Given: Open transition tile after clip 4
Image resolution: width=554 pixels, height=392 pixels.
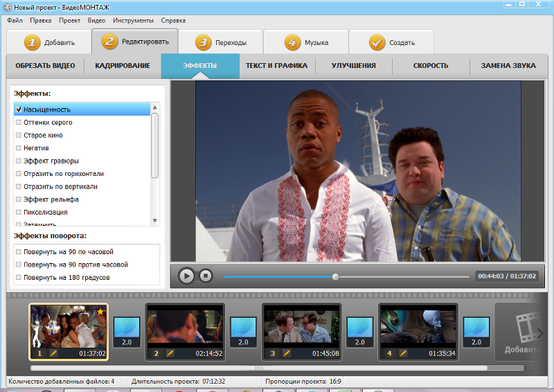Looking at the screenshot, I should click(476, 332).
